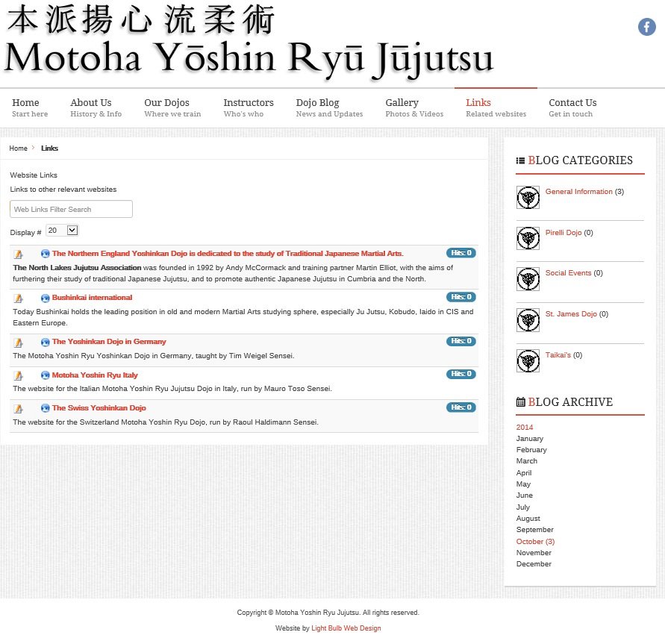Open the St. James Dojo category
The width and height of the screenshot is (665, 644).
click(x=571, y=314)
